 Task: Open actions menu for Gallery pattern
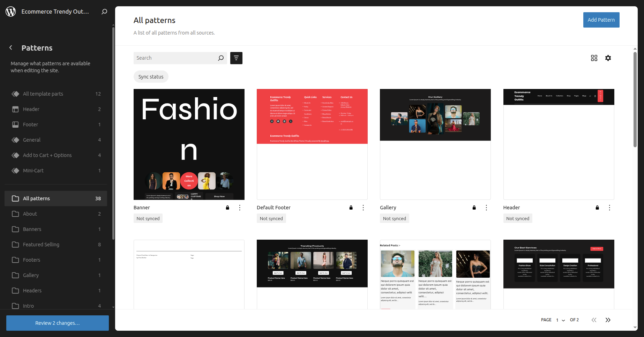tap(486, 208)
